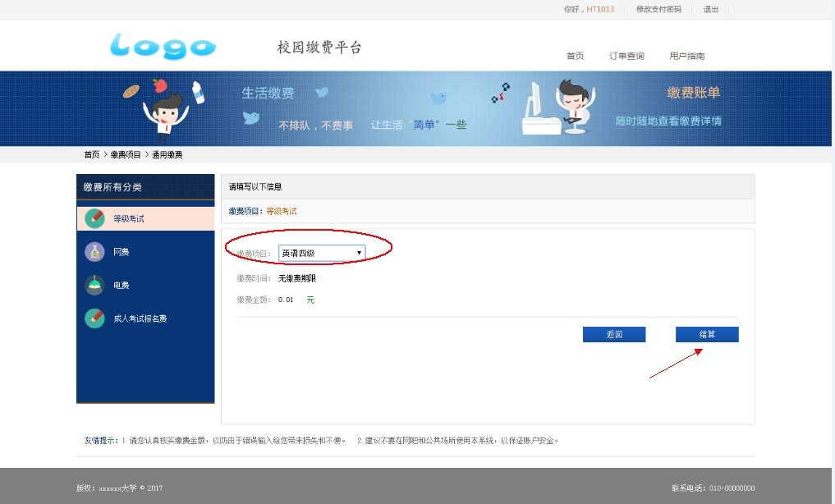The image size is (835, 504).
Task: Click the 电费 lamp icon in sidebar
Action: coord(94,285)
